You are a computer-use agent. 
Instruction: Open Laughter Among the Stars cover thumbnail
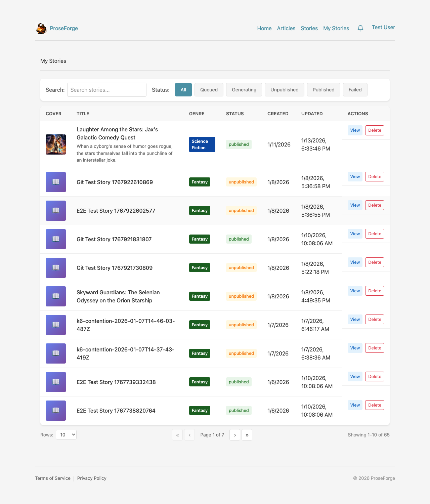pos(56,144)
